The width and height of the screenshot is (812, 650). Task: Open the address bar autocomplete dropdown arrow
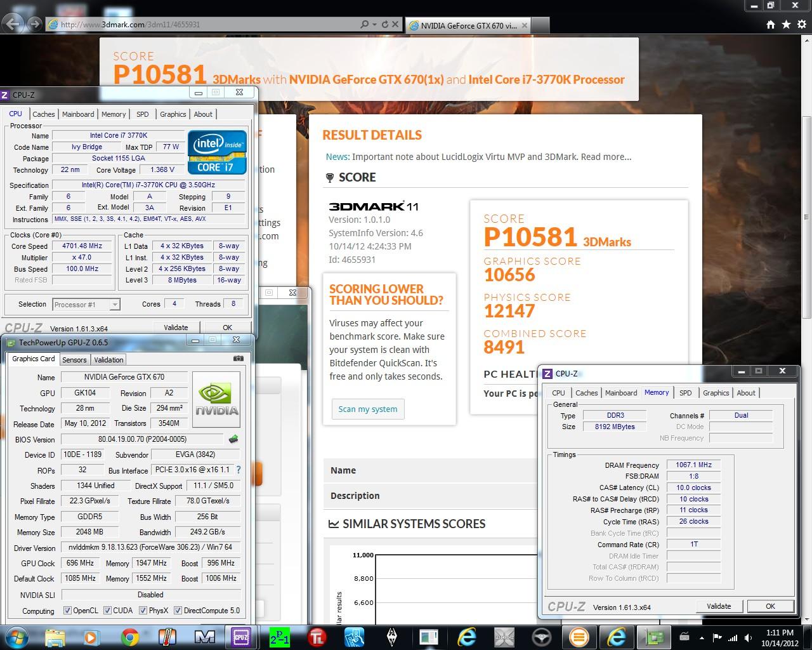click(374, 25)
